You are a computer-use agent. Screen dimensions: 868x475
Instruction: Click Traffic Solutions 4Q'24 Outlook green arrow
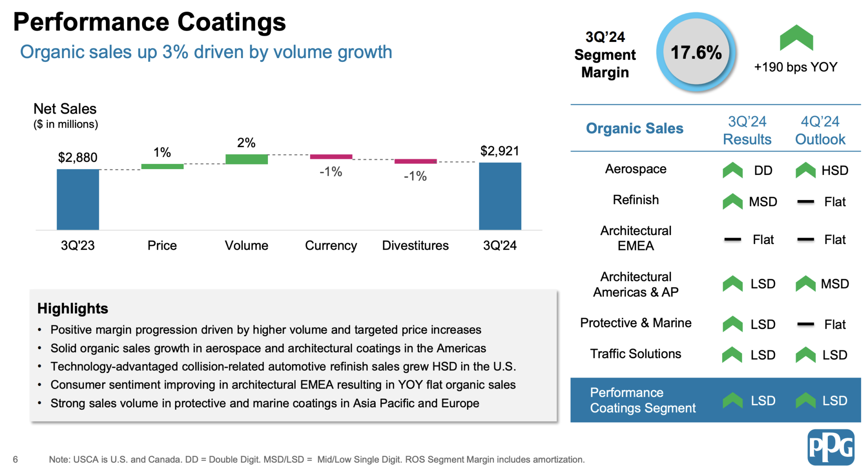805,355
